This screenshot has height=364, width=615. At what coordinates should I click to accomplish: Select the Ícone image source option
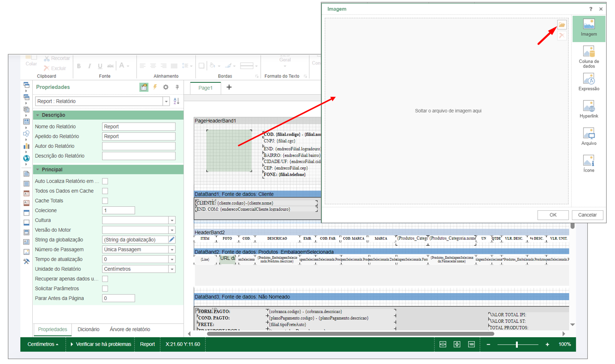point(589,164)
